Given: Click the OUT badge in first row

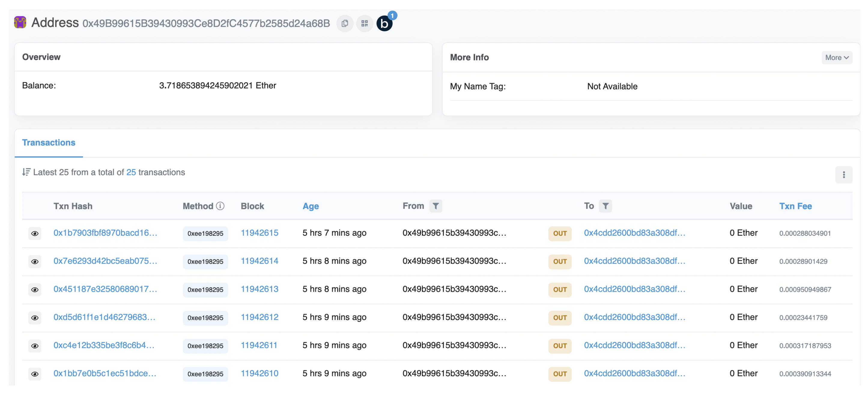Looking at the screenshot, I should [x=560, y=233].
